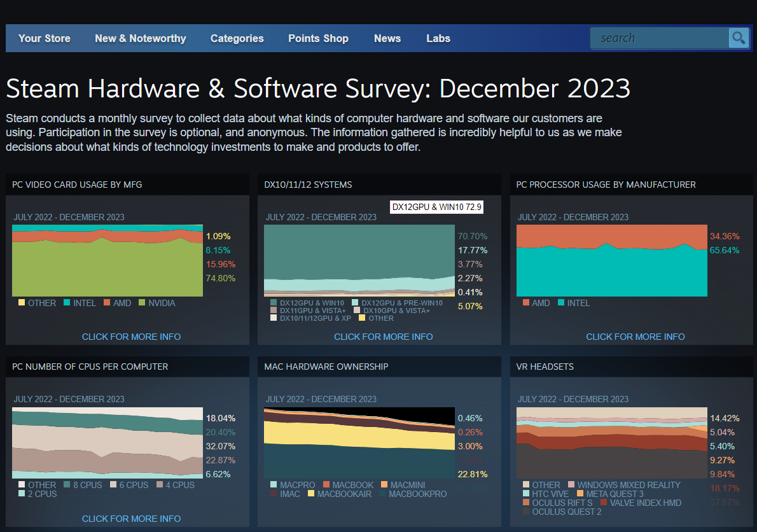Click the 8 CPUS legend swatch

click(67, 485)
